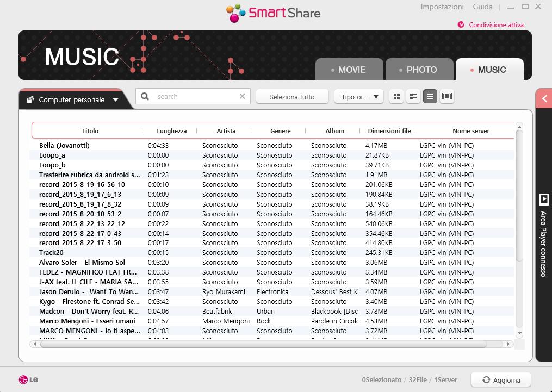
Task: Select the Loopo_b track row
Action: 272,165
